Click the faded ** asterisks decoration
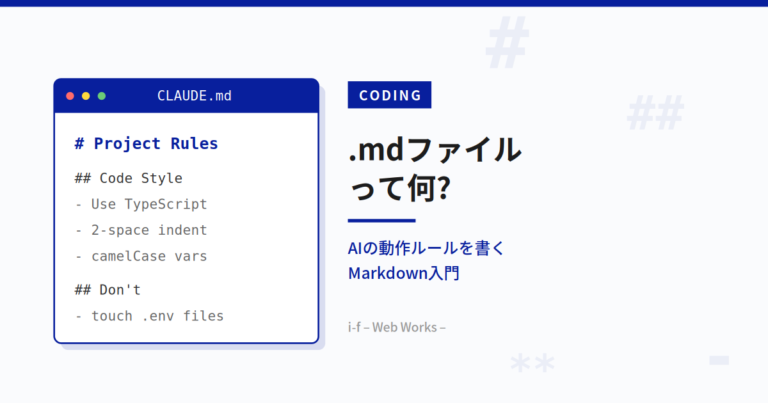This screenshot has height=403, width=768. tap(532, 364)
